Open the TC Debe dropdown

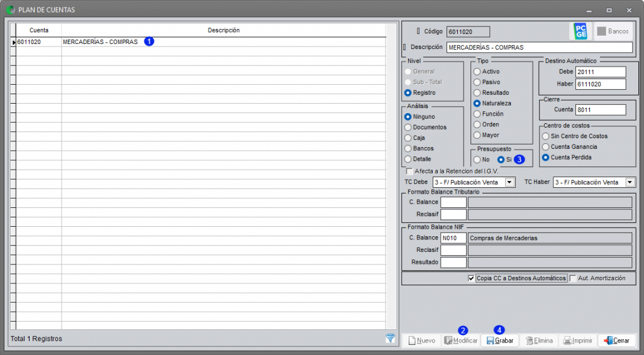(509, 182)
